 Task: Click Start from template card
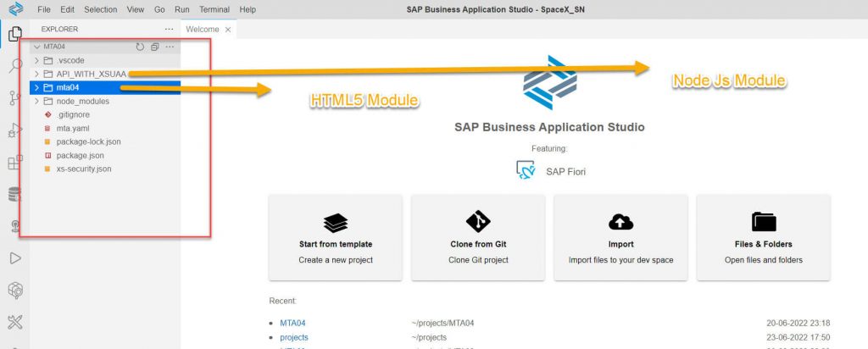click(x=336, y=237)
